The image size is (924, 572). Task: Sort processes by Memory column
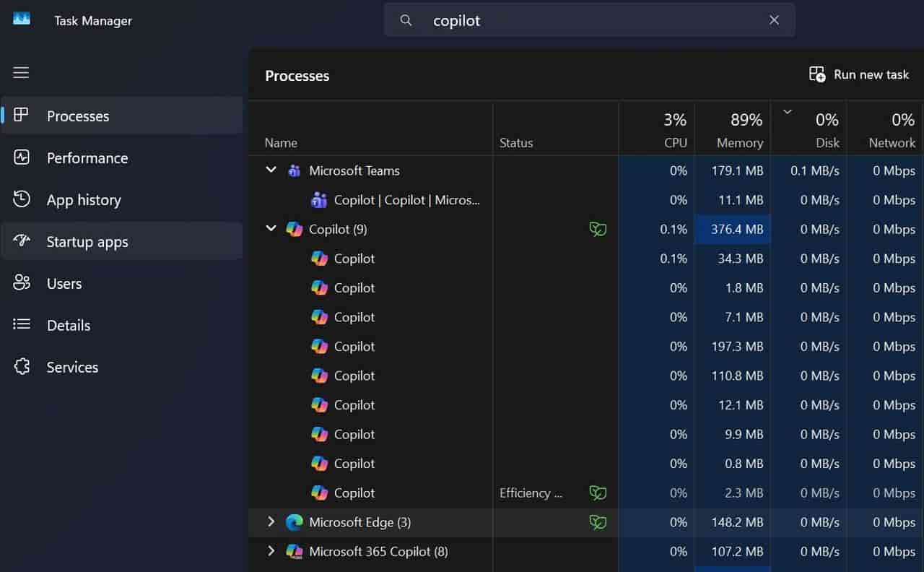pyautogui.click(x=732, y=129)
